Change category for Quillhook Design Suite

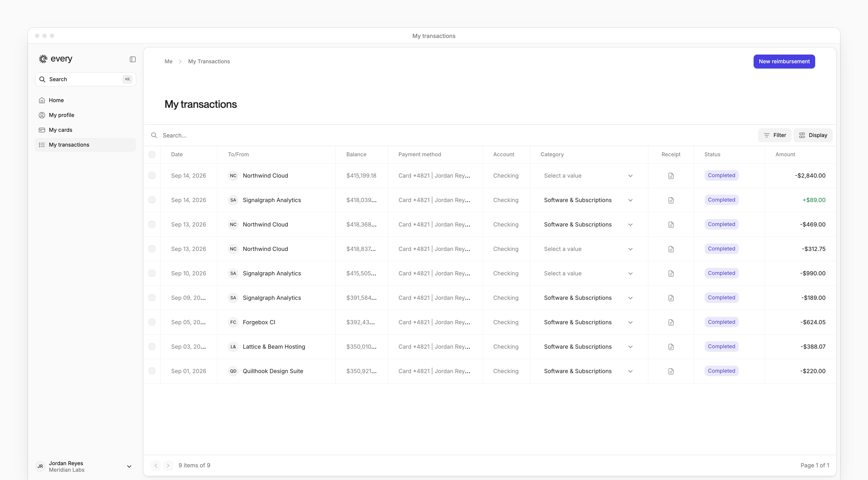pyautogui.click(x=588, y=371)
